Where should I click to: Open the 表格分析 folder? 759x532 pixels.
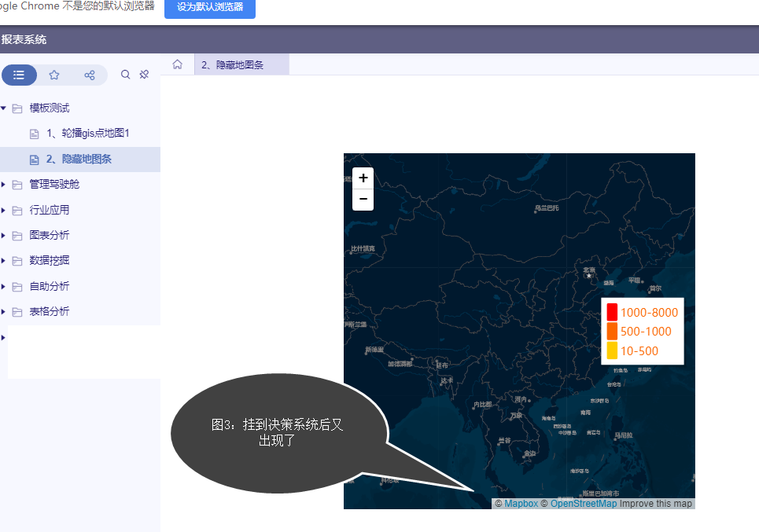click(x=49, y=312)
